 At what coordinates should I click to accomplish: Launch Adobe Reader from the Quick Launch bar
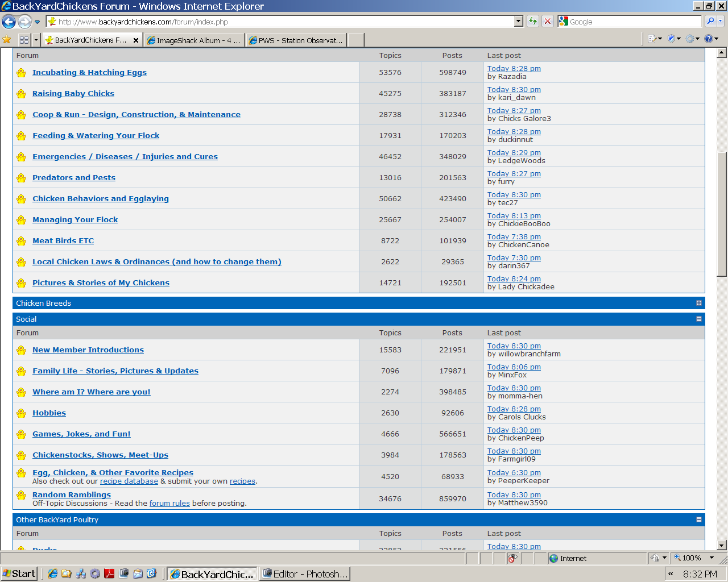pos(109,573)
